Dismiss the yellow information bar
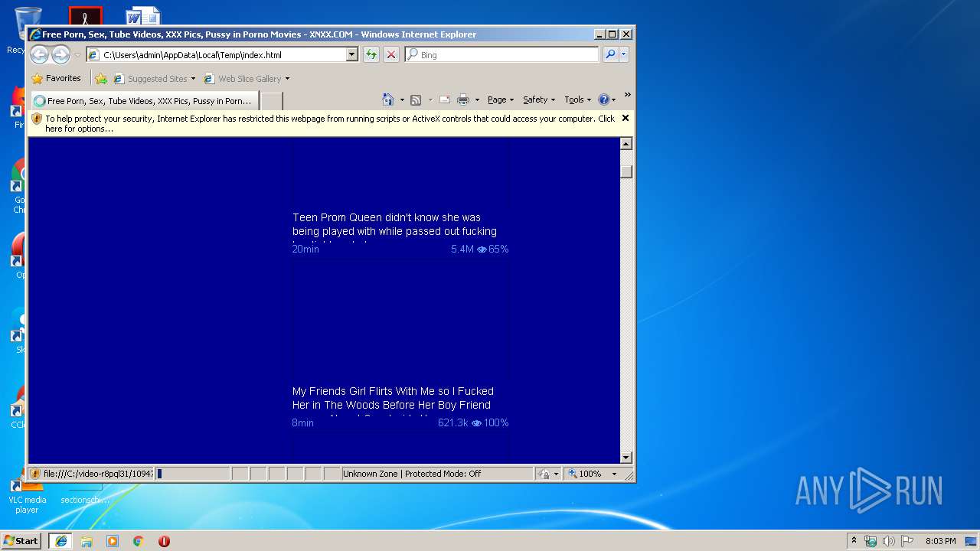This screenshot has height=551, width=980. 626,118
